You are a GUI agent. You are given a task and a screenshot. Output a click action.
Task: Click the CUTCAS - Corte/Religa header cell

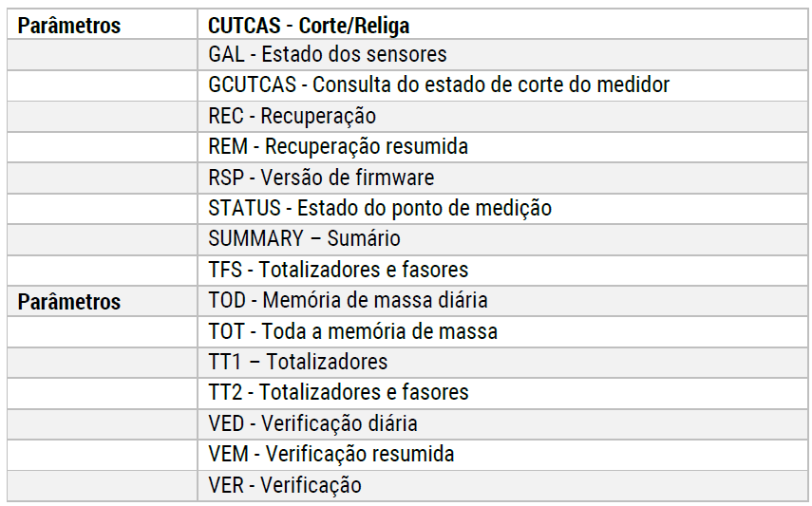pyautogui.click(x=310, y=25)
